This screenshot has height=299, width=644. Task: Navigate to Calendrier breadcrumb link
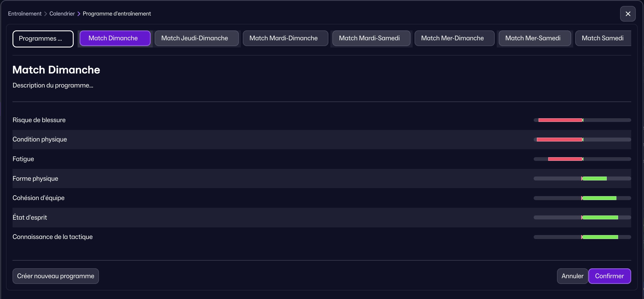62,14
